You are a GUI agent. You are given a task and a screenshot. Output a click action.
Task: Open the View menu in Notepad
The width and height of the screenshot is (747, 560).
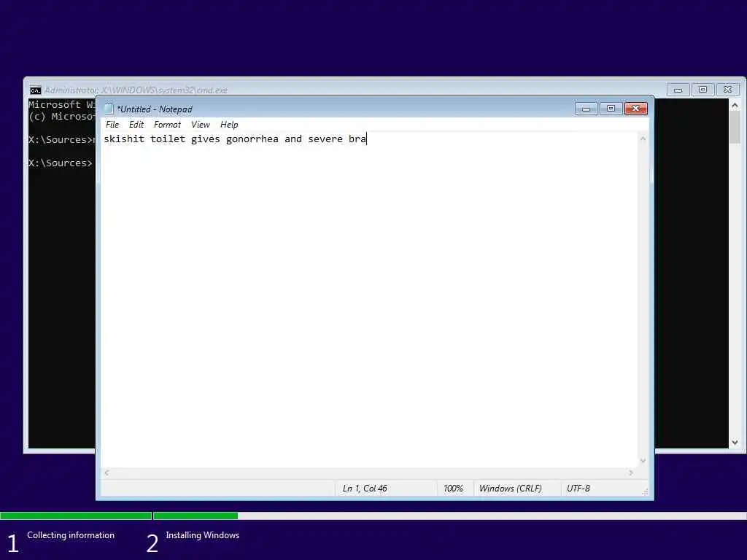(200, 125)
